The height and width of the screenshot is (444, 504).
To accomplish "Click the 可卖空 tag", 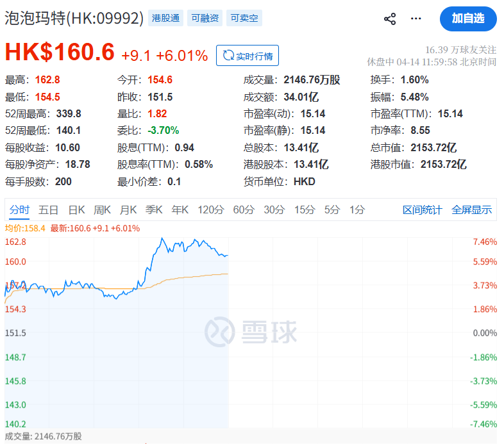I will (x=245, y=18).
